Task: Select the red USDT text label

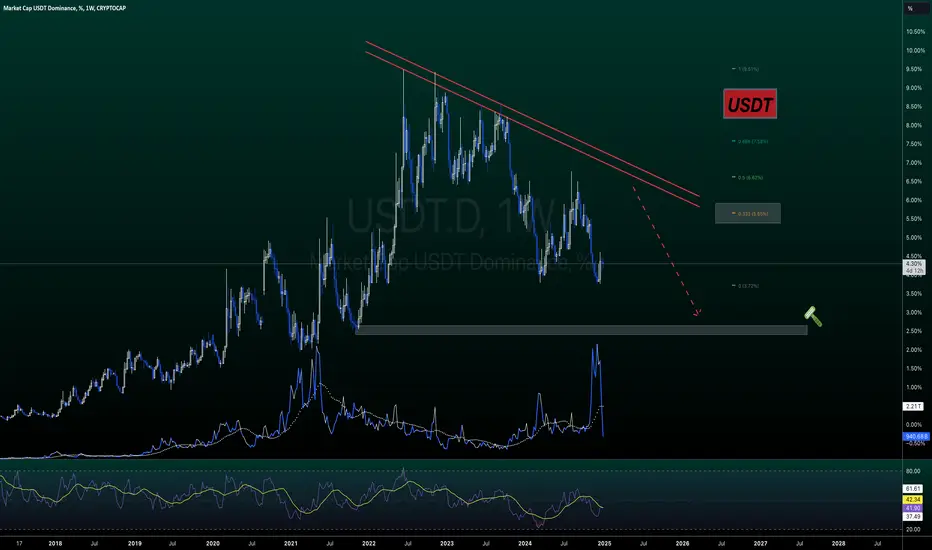Action: point(750,104)
